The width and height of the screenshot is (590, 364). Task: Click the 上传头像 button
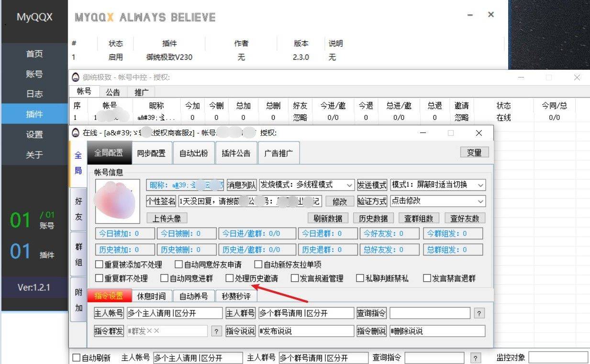[x=167, y=218]
